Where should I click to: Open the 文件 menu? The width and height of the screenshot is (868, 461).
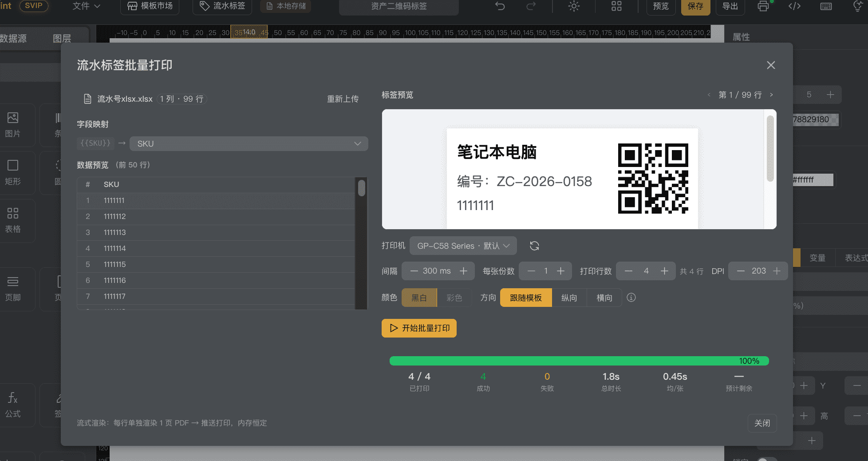pyautogui.click(x=87, y=6)
